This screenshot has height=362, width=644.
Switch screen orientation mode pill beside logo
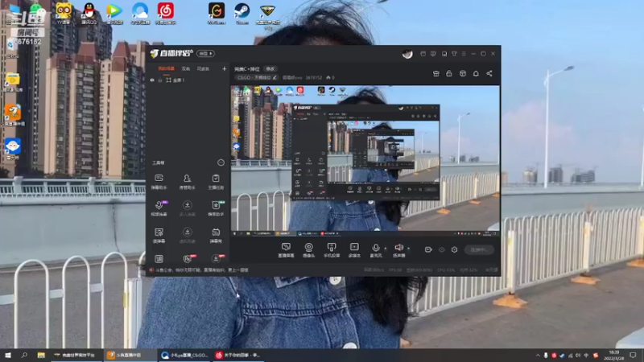pyautogui.click(x=205, y=53)
